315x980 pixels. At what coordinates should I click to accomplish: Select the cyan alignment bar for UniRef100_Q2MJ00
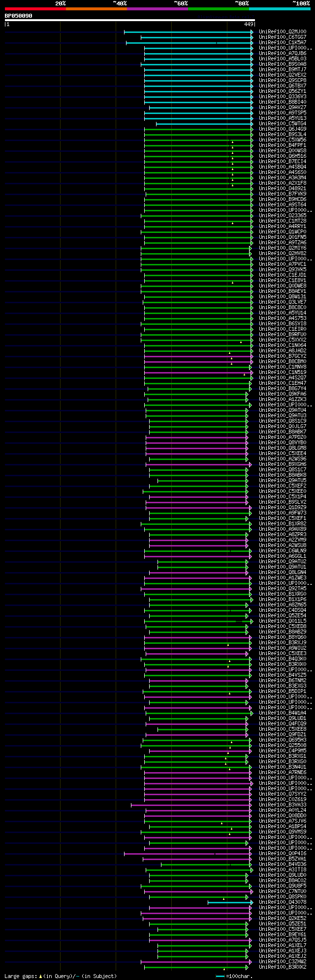point(189,32)
